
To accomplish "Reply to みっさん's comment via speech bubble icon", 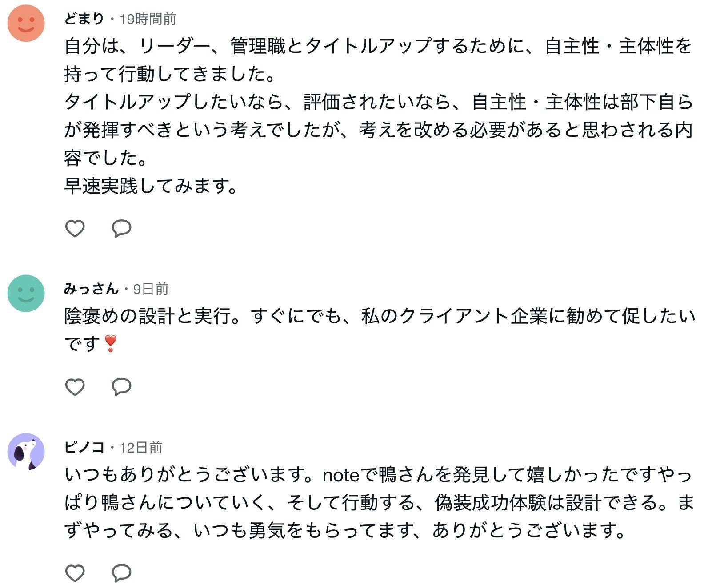I will click(x=121, y=387).
